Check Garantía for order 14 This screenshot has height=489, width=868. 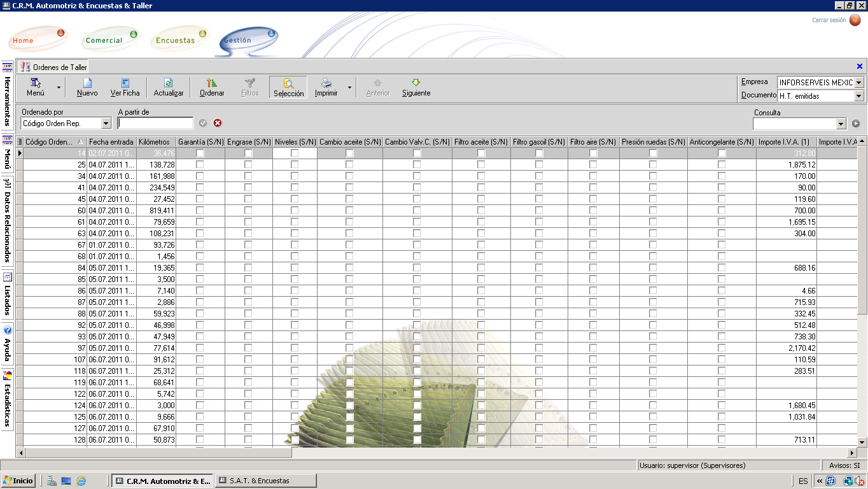pos(200,153)
